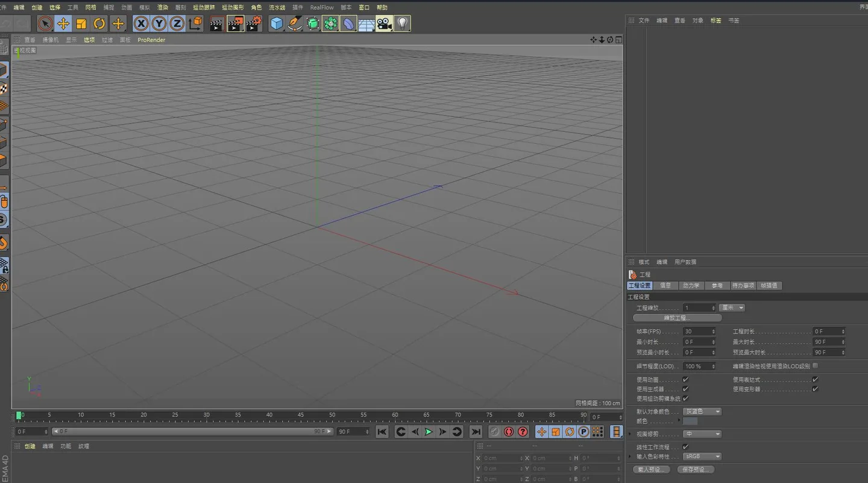Click the 缩放工程 button

(677, 318)
